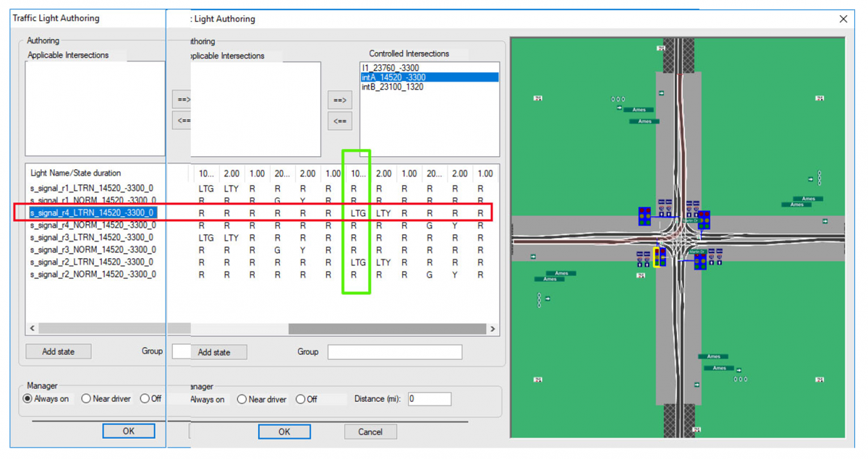Click the Cancel button
This screenshot has height=459, width=868.
pos(370,432)
